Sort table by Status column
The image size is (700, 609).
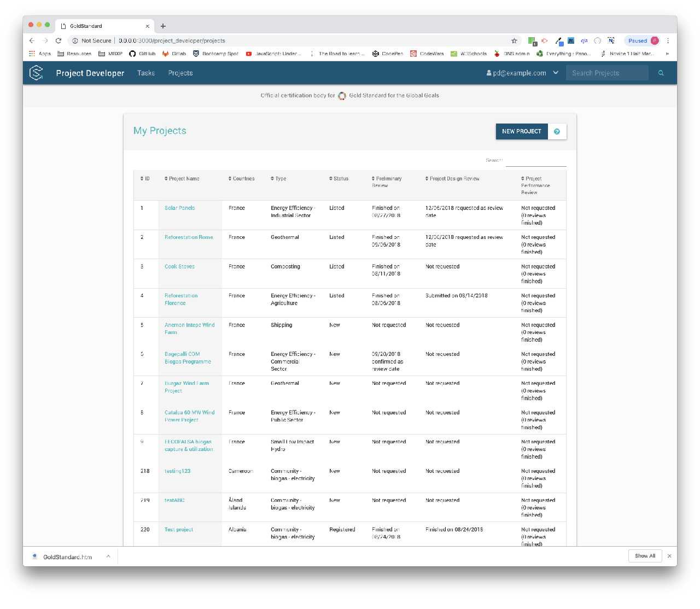pos(339,179)
